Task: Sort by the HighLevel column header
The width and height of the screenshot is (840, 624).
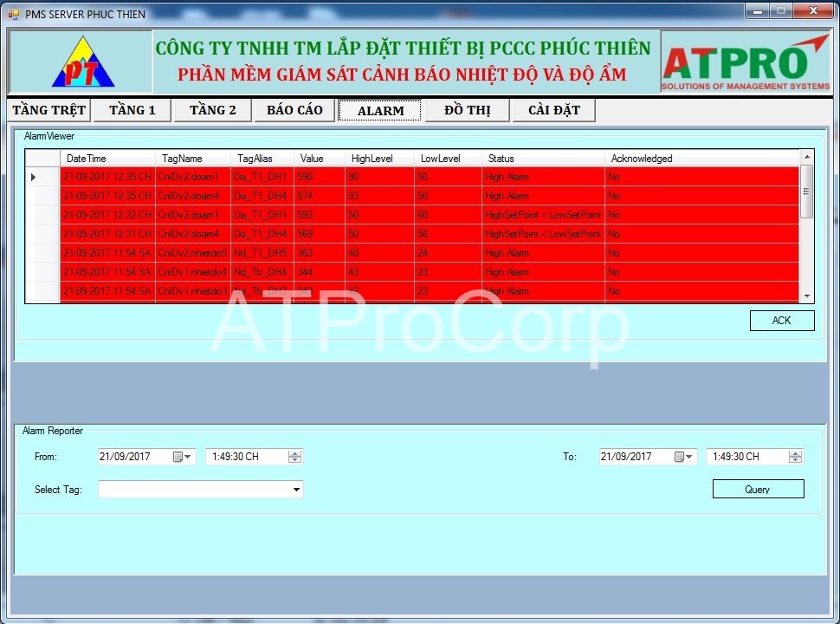Action: tap(379, 159)
